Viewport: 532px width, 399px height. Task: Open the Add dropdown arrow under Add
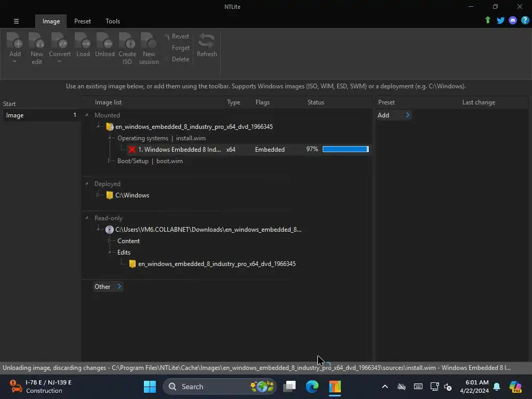click(x=15, y=61)
